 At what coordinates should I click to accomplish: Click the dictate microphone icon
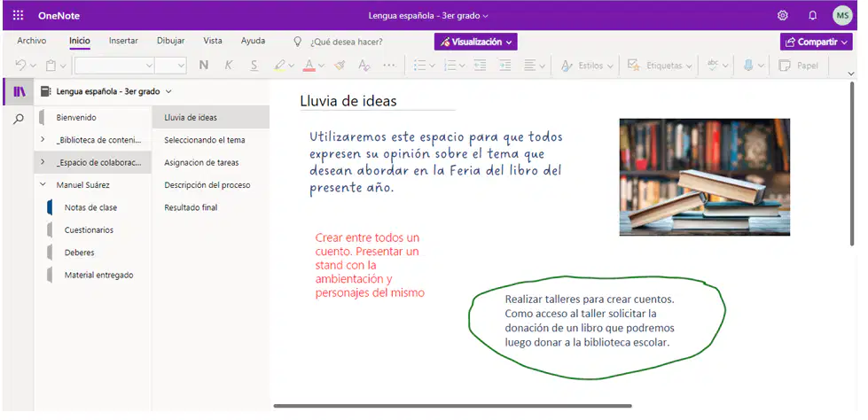[748, 66]
